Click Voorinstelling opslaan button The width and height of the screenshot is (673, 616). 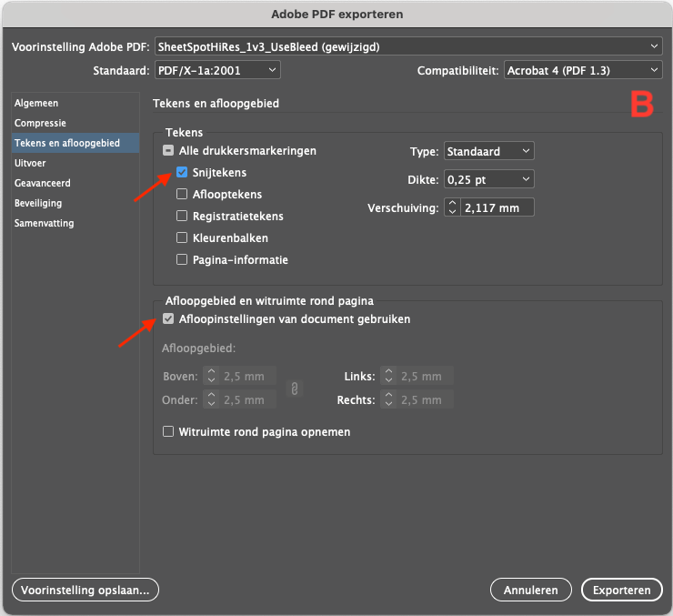pyautogui.click(x=85, y=590)
